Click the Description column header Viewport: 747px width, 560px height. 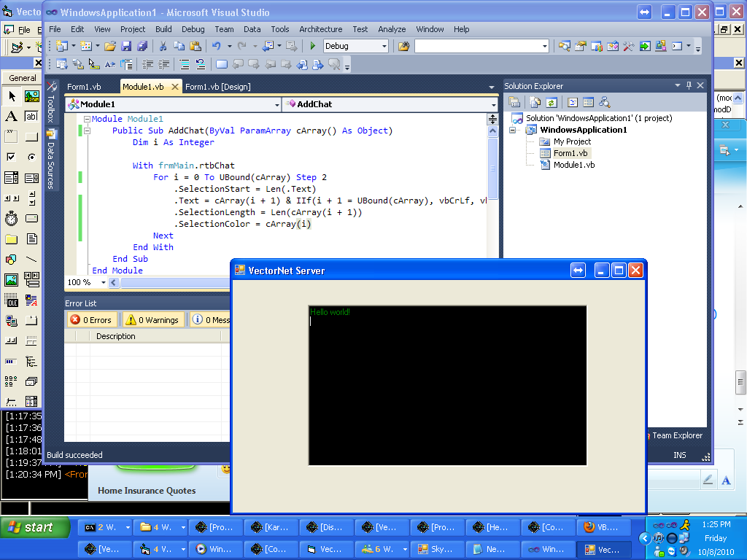[155, 336]
